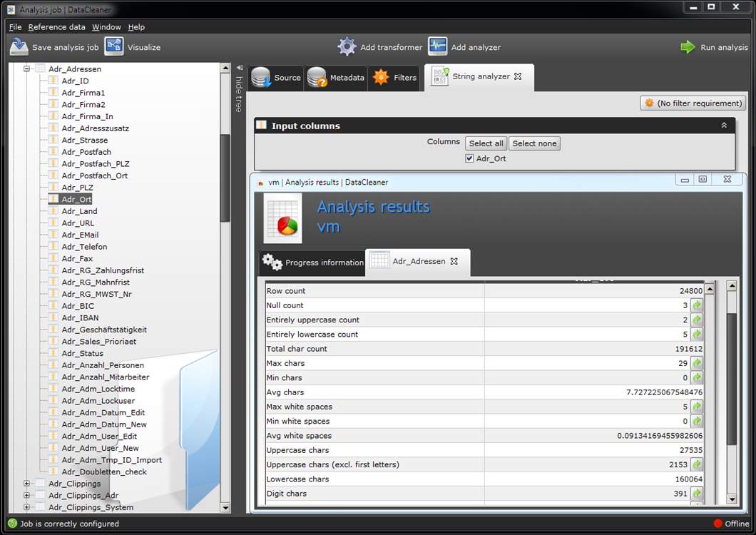Expand the Adr_Clippings_Adr tree node
This screenshot has width=756, height=535.
[x=26, y=496]
